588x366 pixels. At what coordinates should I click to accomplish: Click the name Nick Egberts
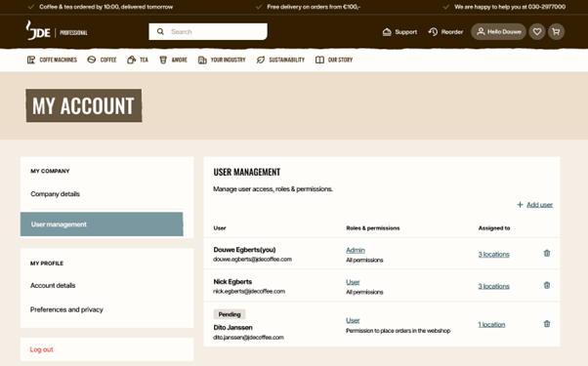(232, 282)
